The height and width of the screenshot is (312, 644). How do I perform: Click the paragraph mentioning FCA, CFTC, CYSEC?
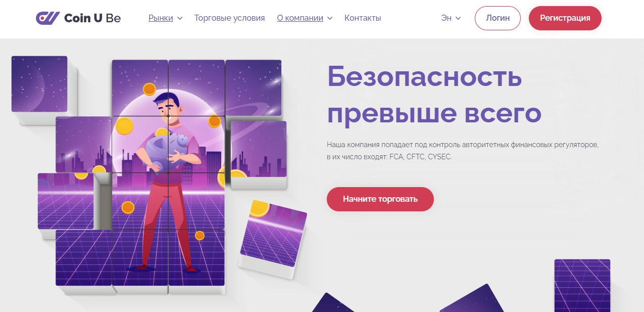(x=463, y=151)
